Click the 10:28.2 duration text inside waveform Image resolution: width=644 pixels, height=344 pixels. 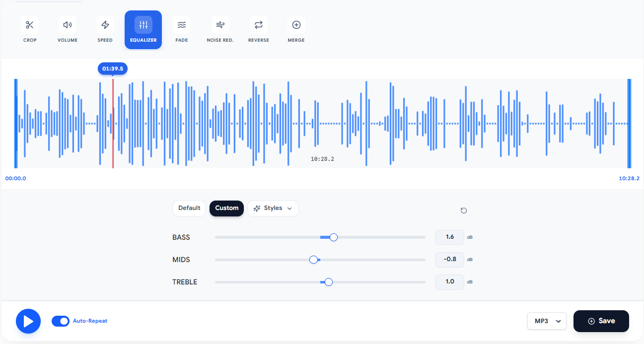point(323,159)
